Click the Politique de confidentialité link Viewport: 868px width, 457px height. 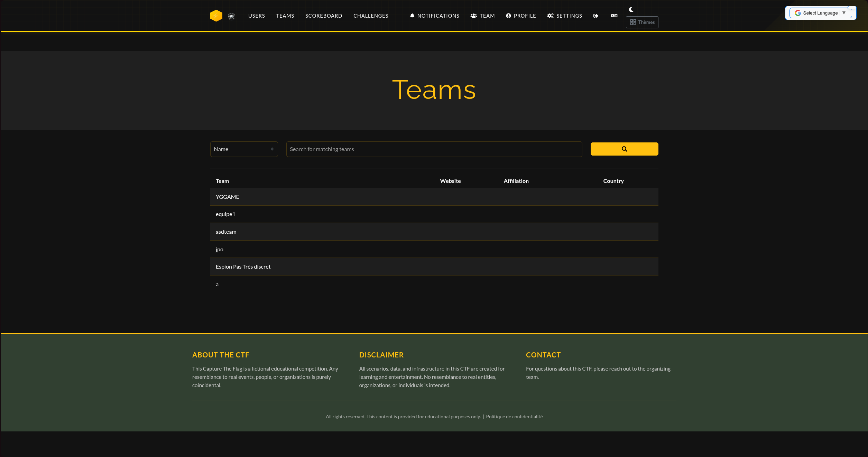pyautogui.click(x=514, y=417)
